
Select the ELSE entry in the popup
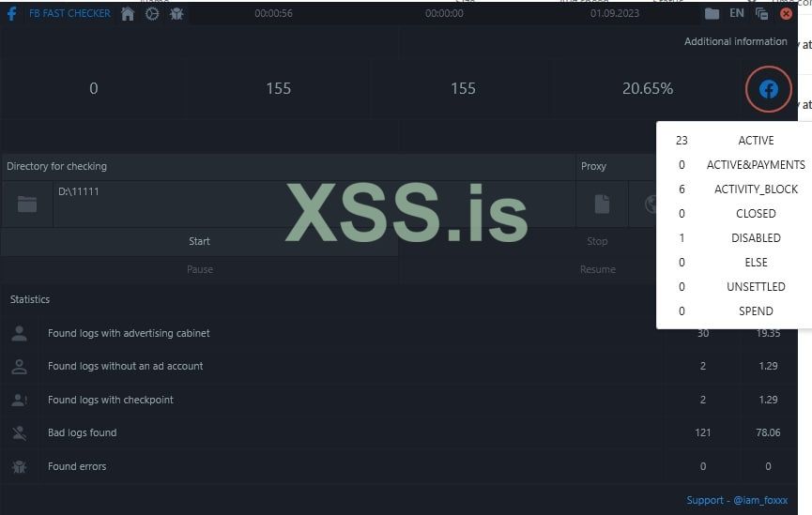pyautogui.click(x=756, y=262)
